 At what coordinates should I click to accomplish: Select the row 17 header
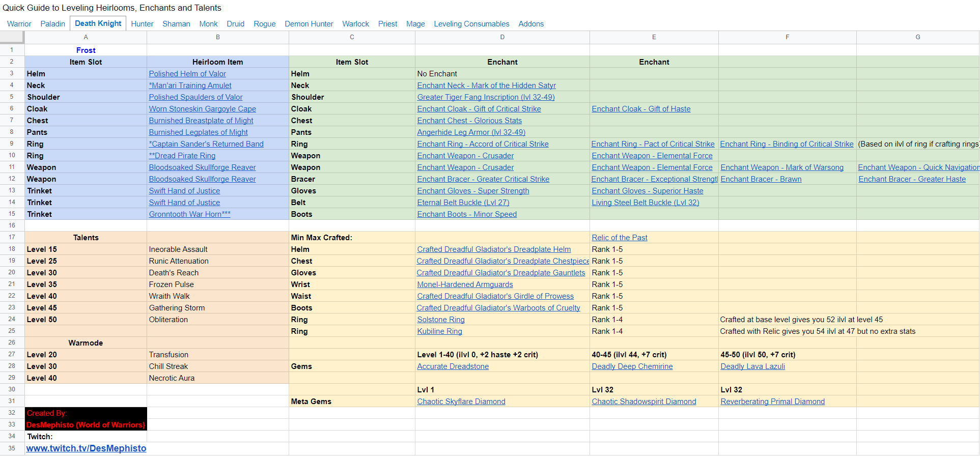[x=12, y=237]
